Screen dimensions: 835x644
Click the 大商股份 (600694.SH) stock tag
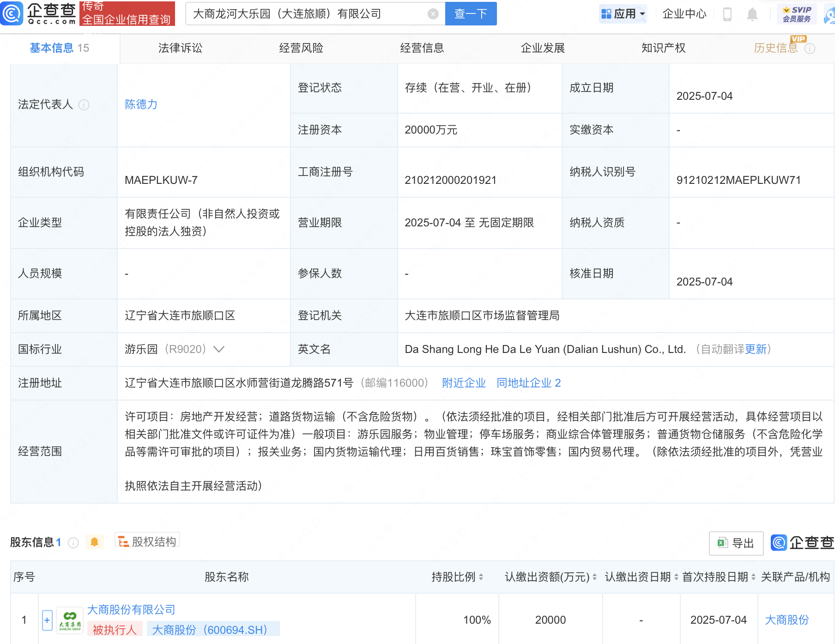point(213,630)
